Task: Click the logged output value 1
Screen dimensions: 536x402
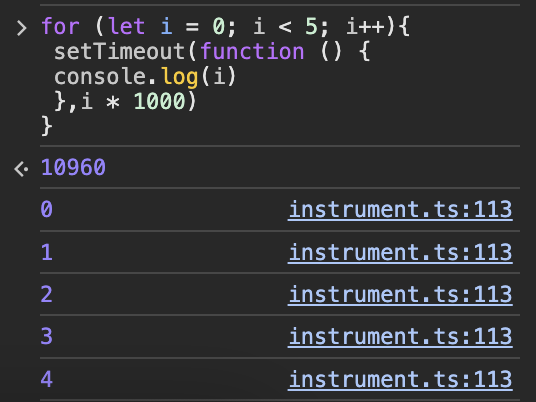Action: click(x=46, y=252)
